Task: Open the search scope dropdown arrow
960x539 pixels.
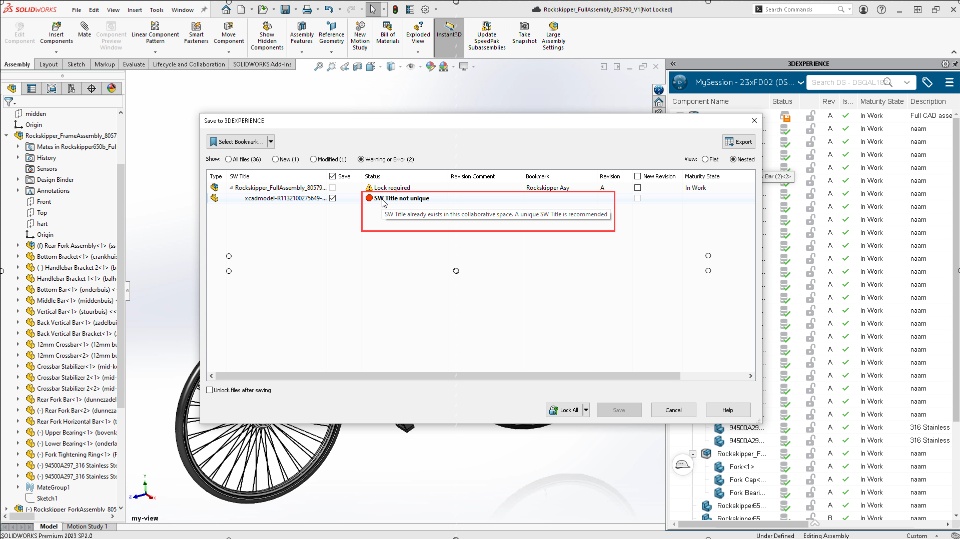Action: [x=906, y=82]
